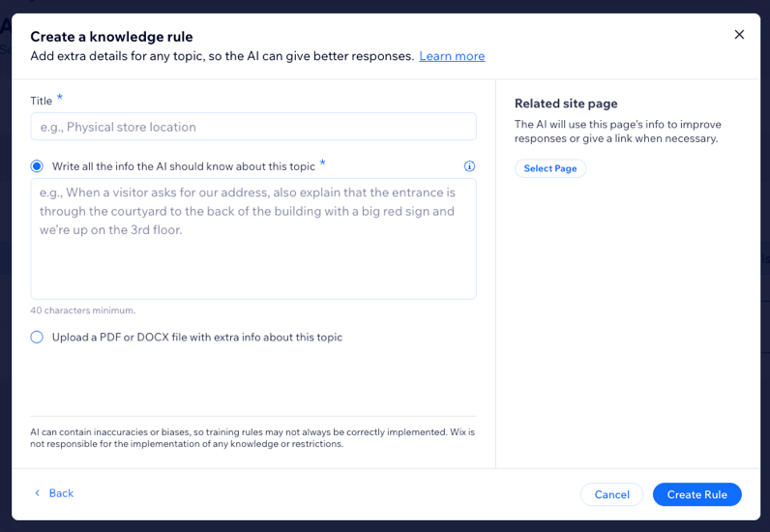Go Back to the previous step
This screenshot has width=770, height=532.
point(54,493)
